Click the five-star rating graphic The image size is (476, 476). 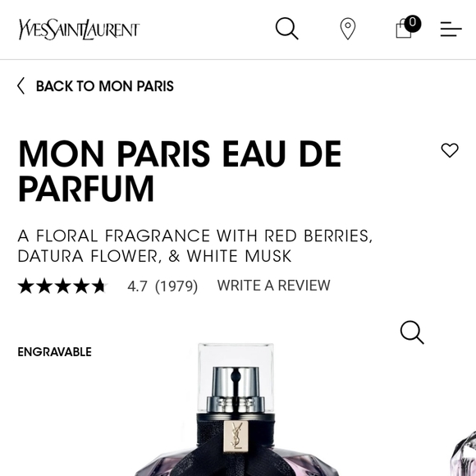pyautogui.click(x=62, y=286)
